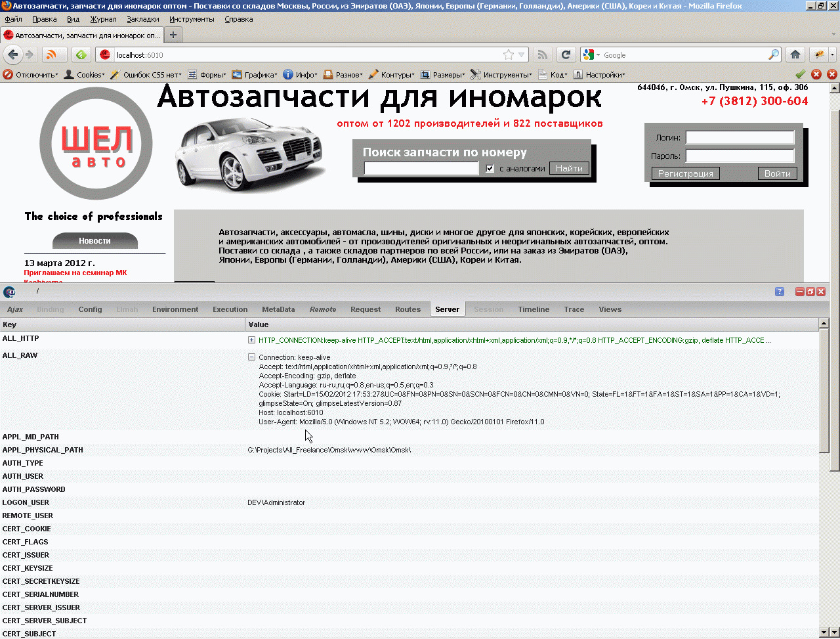Click the Новости section button

coord(95,241)
